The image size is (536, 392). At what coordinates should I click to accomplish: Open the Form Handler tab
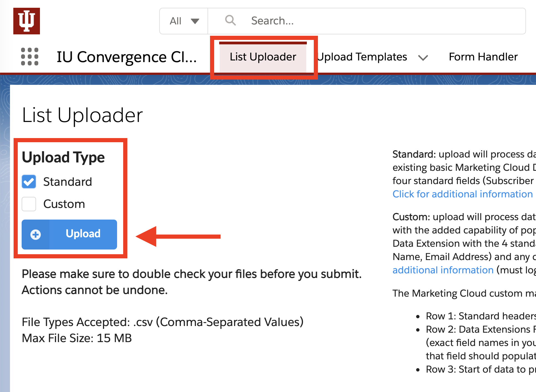tap(483, 57)
